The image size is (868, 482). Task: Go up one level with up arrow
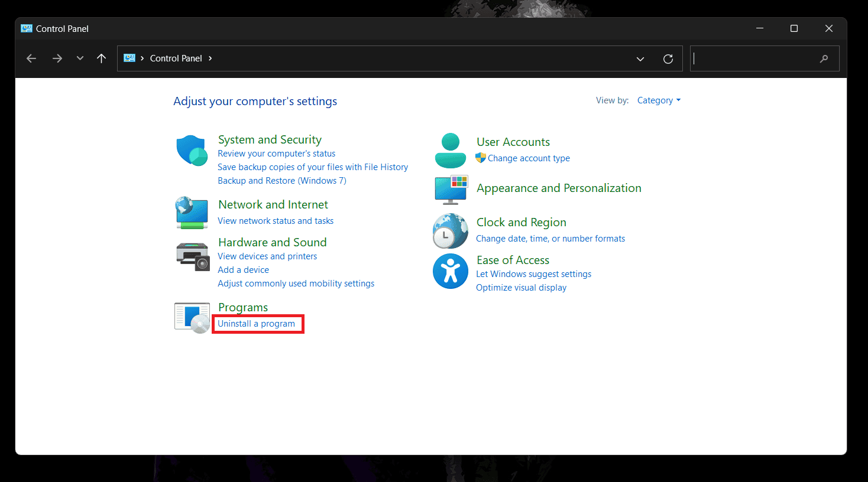click(101, 58)
